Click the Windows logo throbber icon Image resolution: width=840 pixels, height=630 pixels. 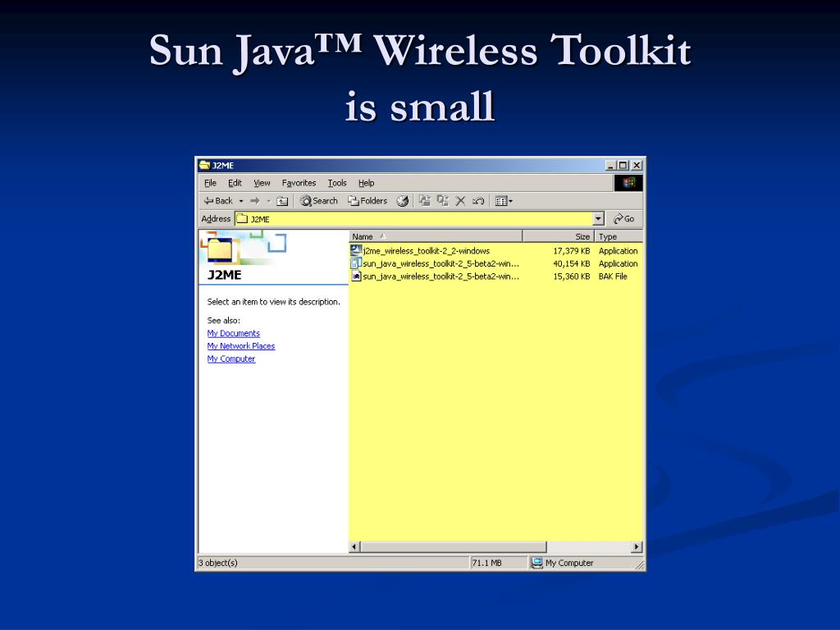(x=628, y=183)
